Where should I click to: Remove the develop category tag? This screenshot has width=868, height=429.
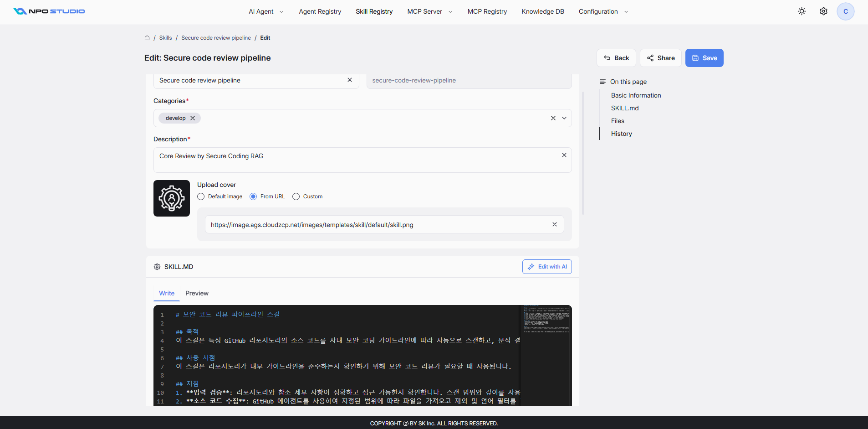193,118
